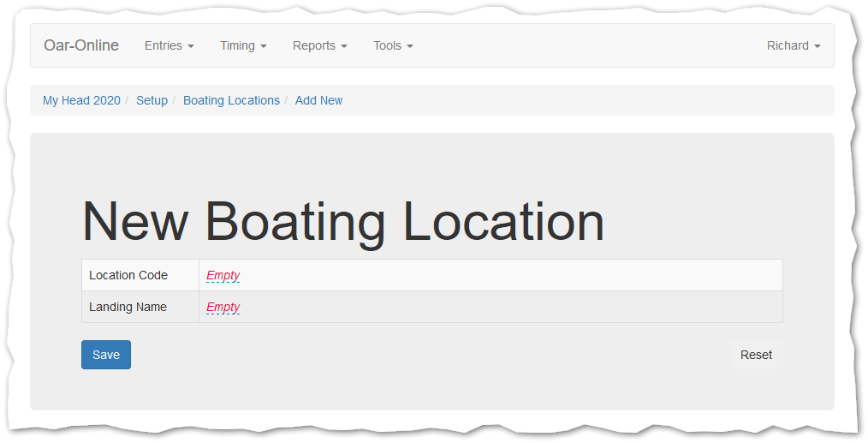The width and height of the screenshot is (868, 443).
Task: Edit the empty Landing Name value
Action: (223, 307)
